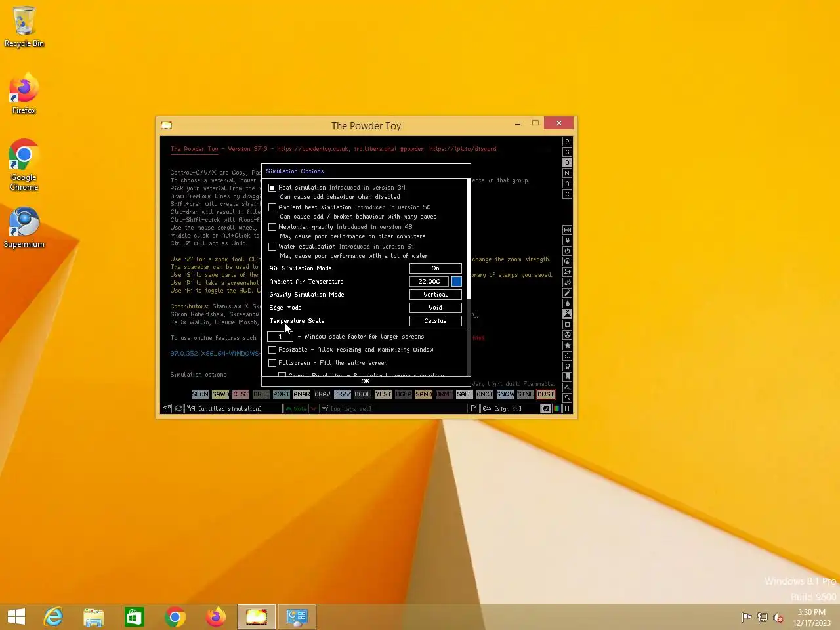Select display mode preset D
Screen dimensions: 840x630
(x=568, y=163)
